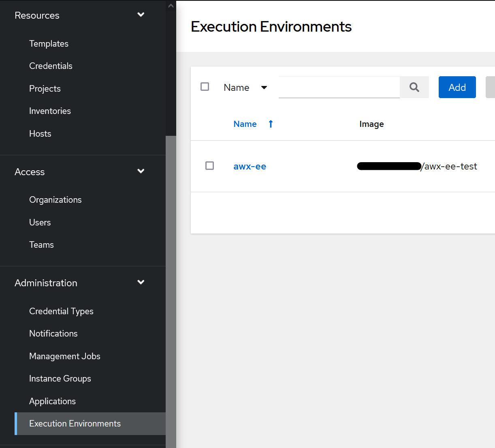Image resolution: width=495 pixels, height=448 pixels.
Task: Toggle the select-all checkbox in toolbar
Action: (x=205, y=87)
